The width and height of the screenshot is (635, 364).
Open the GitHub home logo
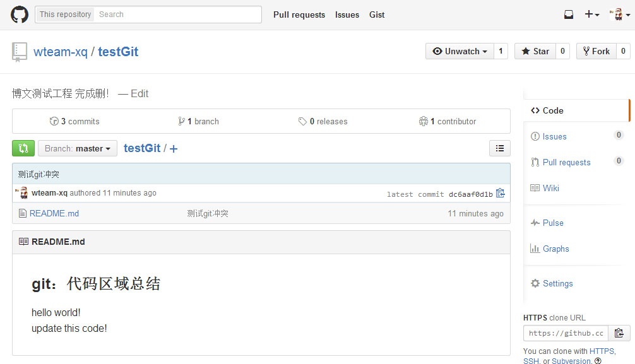20,15
